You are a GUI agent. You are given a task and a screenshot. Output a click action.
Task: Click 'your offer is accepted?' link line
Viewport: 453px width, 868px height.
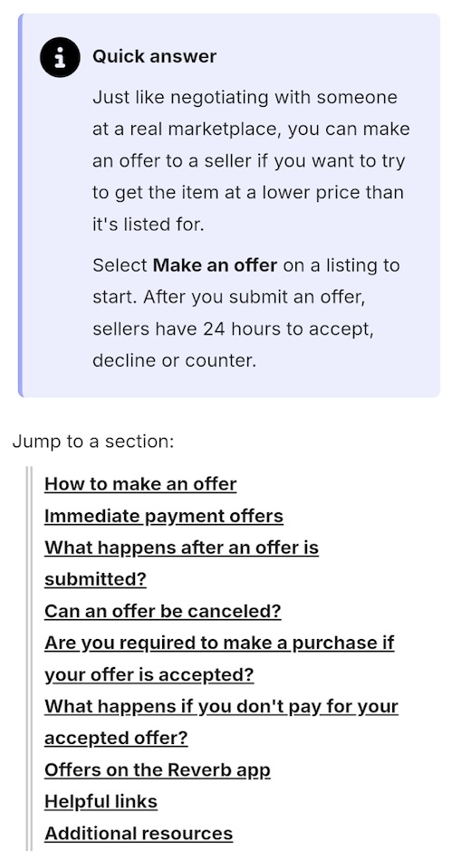pos(149,675)
